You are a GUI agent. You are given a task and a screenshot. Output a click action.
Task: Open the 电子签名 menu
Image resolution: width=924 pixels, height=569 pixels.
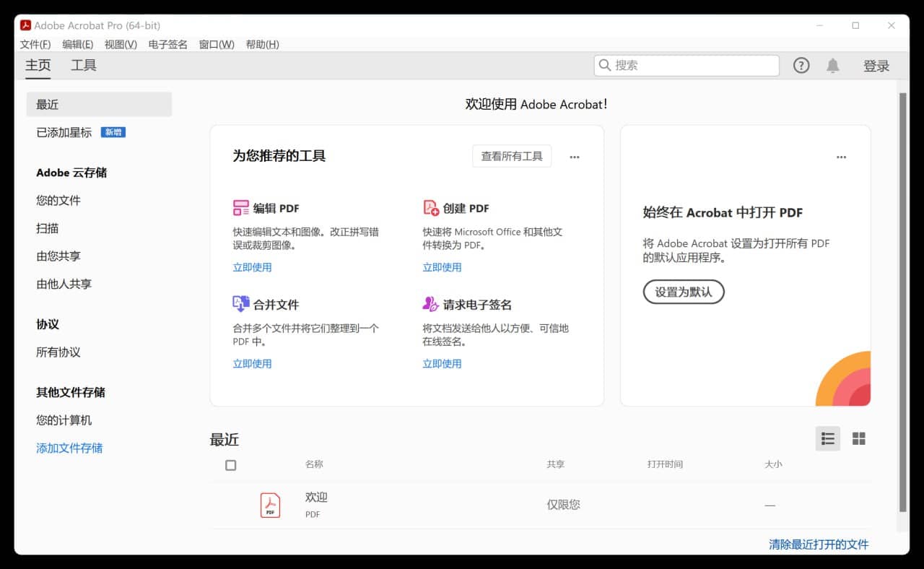168,44
